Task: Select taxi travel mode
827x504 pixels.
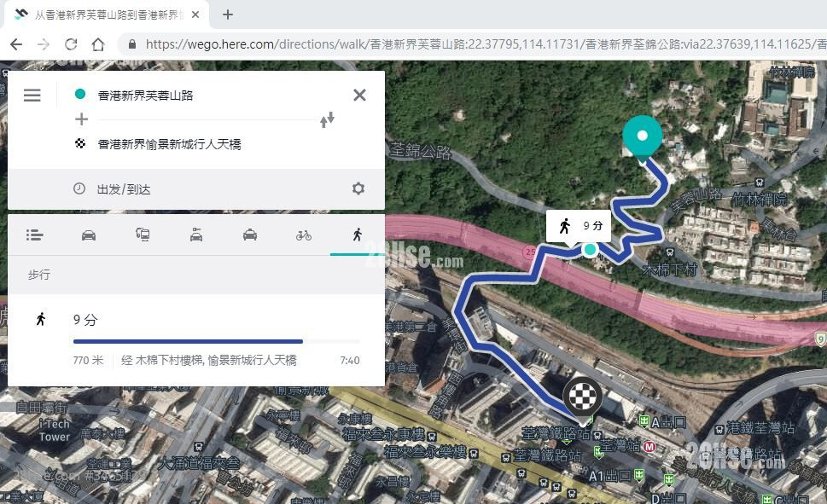Action: tap(250, 235)
